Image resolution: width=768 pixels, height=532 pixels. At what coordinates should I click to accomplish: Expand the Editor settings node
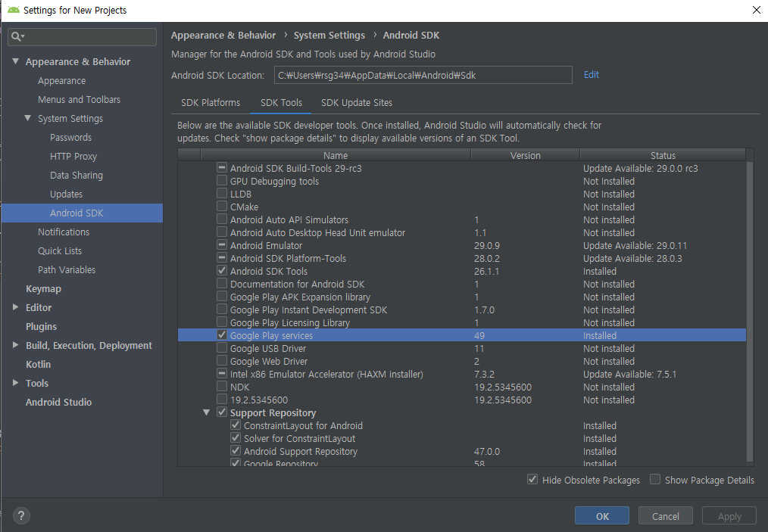[16, 307]
